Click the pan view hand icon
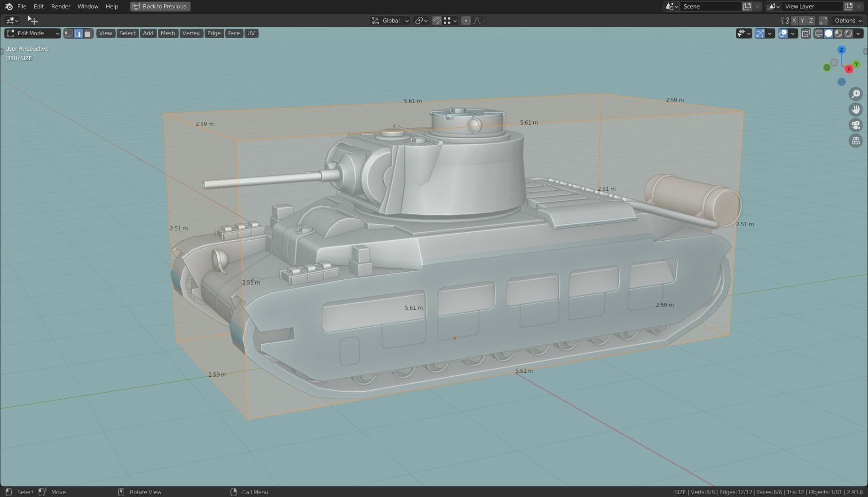The image size is (868, 497). point(856,110)
